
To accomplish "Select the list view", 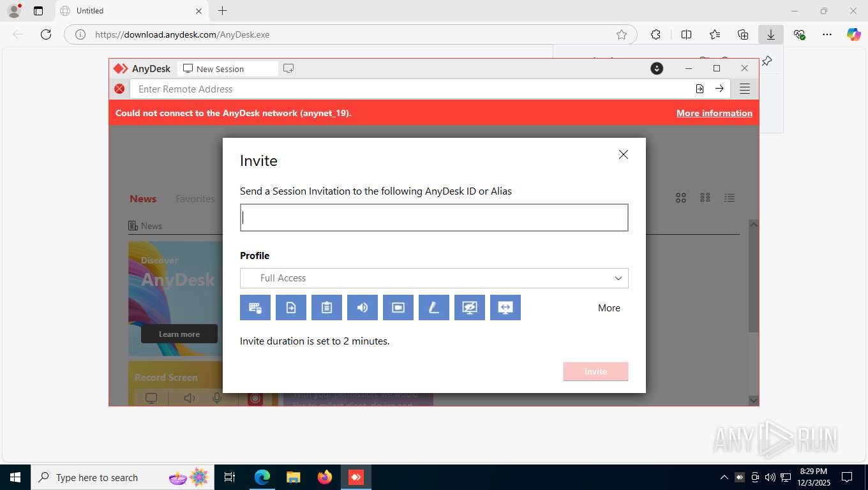I will point(730,198).
